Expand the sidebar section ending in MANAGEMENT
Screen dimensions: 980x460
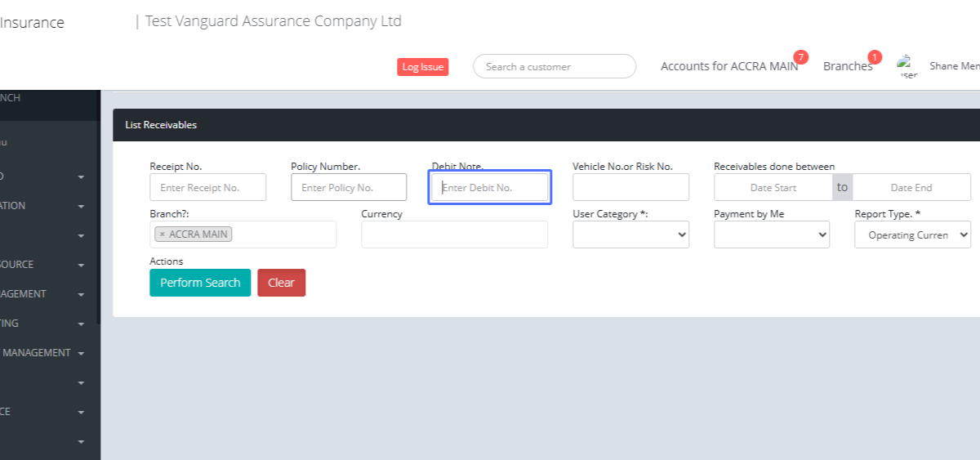pos(81,353)
